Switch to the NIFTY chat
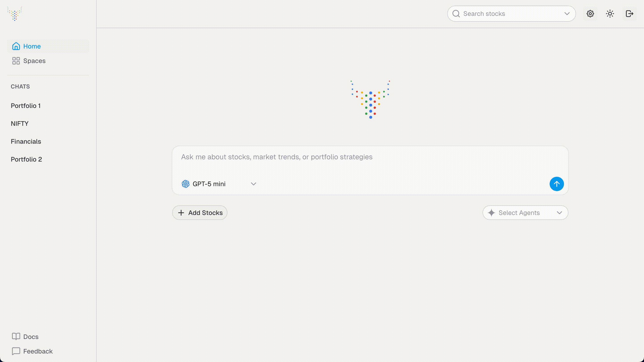 (x=19, y=123)
